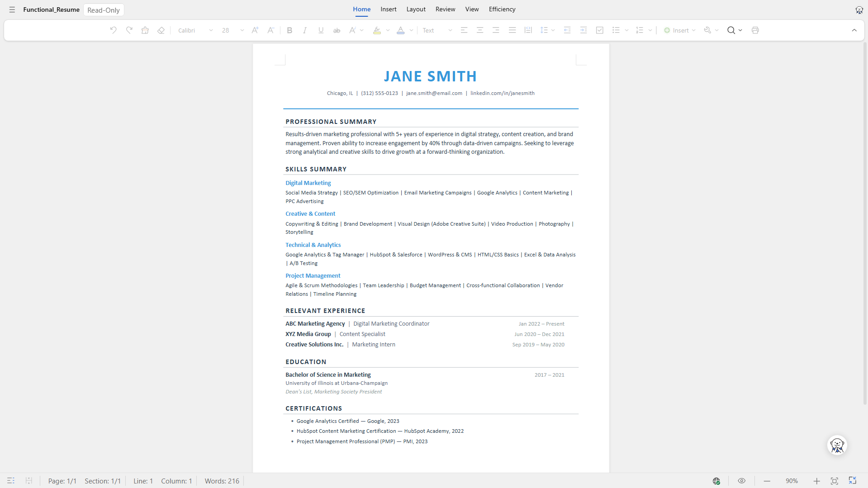Click the Clear Formatting eraser icon
The height and width of the screenshot is (488, 868).
click(x=161, y=30)
